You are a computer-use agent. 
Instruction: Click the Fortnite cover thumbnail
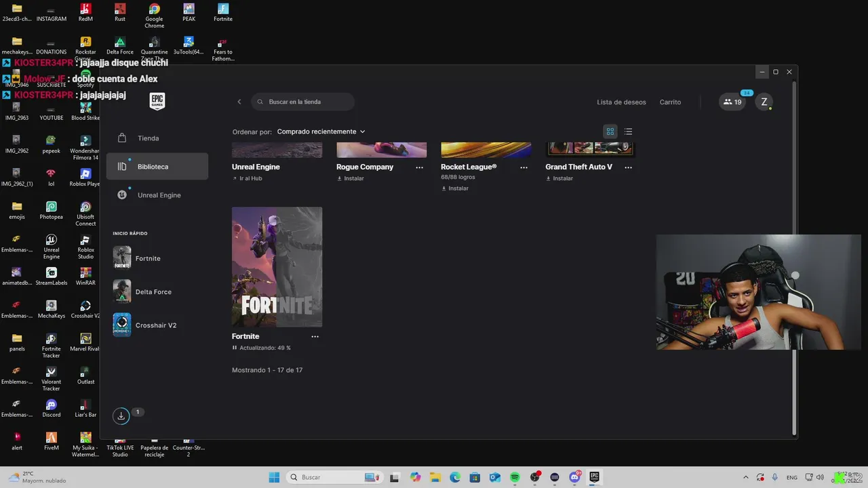coord(277,267)
